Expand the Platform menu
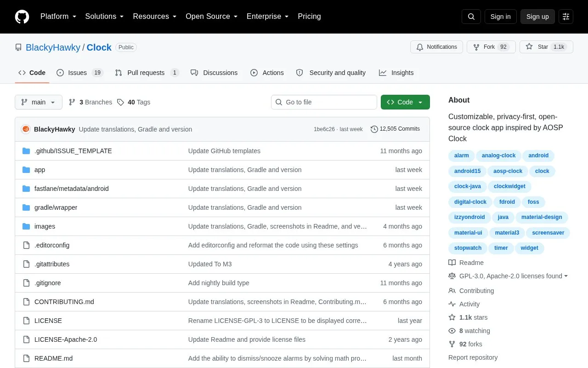Screen dimensions: 588x368 coord(58,17)
